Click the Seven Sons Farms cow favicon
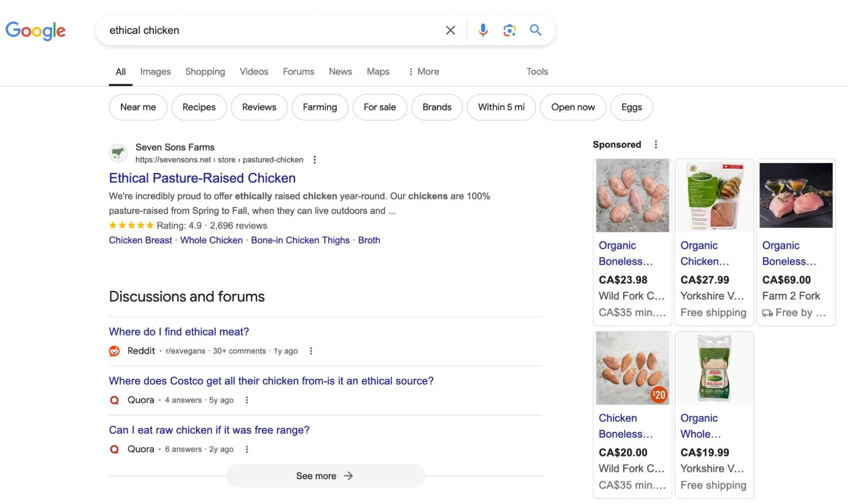 click(118, 153)
